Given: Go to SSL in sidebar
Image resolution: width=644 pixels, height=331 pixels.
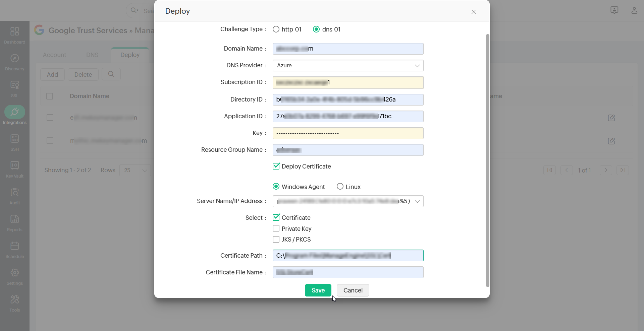Looking at the screenshot, I should pyautogui.click(x=14, y=89).
